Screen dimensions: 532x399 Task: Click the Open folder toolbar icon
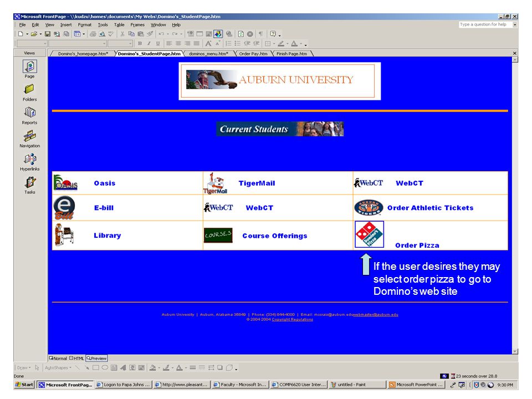[x=34, y=34]
